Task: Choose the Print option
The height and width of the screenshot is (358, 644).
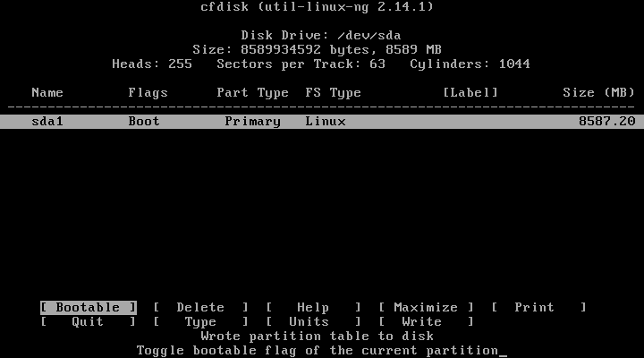Action: [538, 308]
